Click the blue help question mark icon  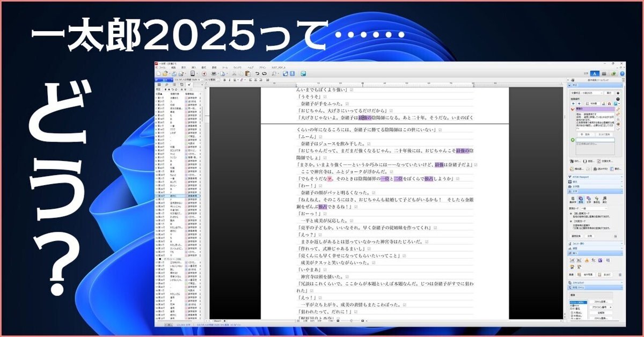pos(622,74)
